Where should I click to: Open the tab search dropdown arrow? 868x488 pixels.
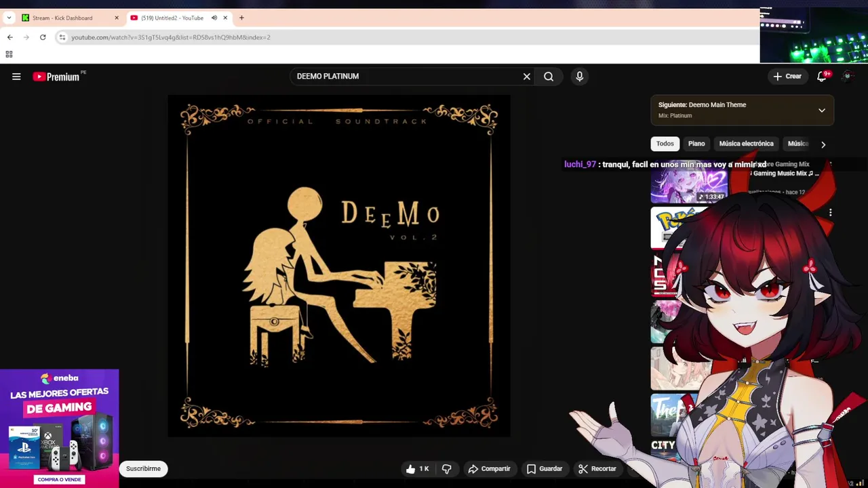[x=9, y=18]
